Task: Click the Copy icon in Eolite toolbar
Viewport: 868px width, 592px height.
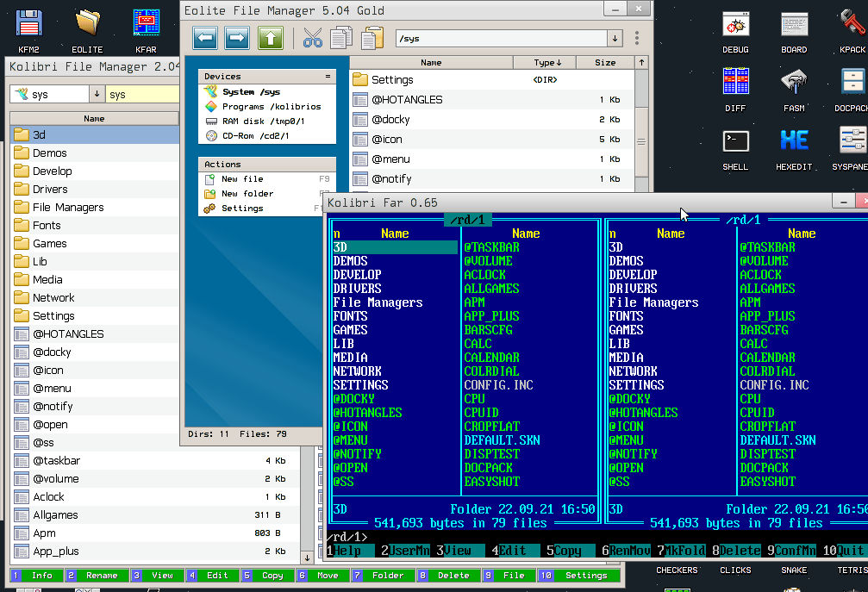Action: (341, 38)
